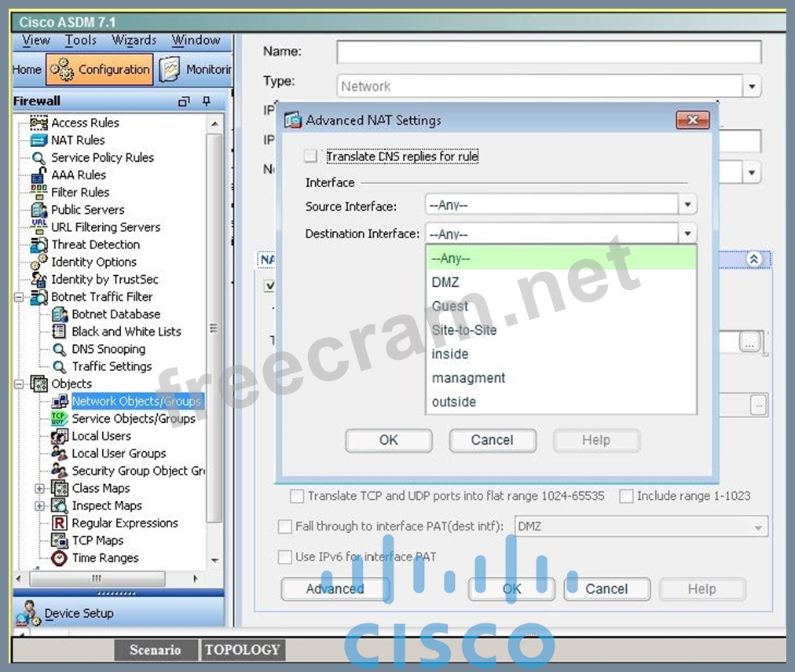The height and width of the screenshot is (672, 795).
Task: Select the TOPOLOGY tab
Action: click(x=243, y=650)
